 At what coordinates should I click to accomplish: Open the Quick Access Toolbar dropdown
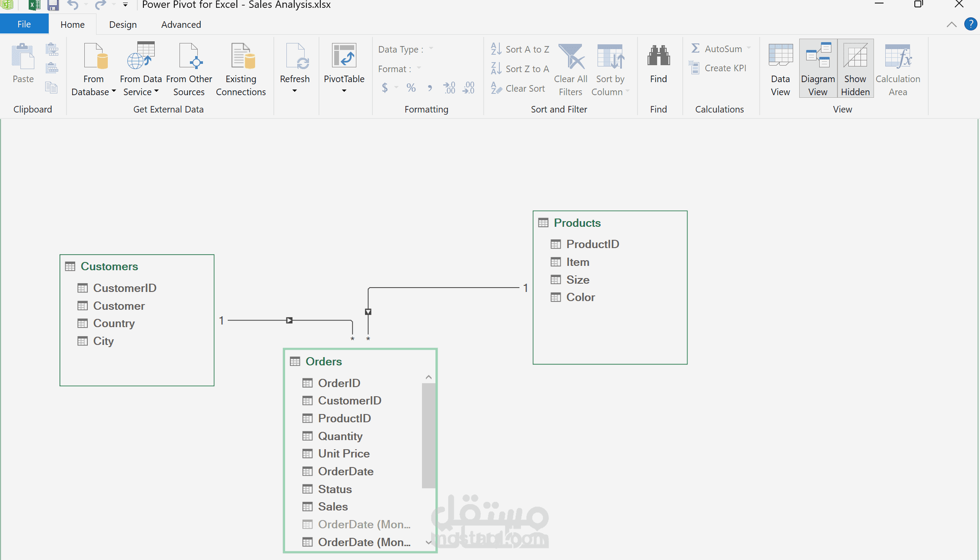point(125,5)
